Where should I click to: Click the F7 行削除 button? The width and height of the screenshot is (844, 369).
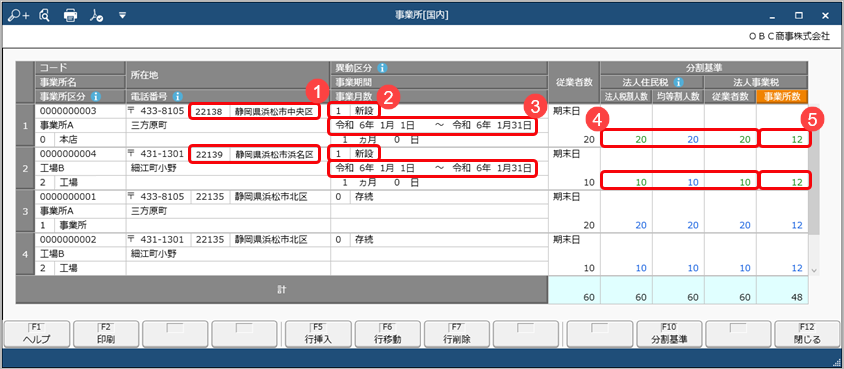458,334
